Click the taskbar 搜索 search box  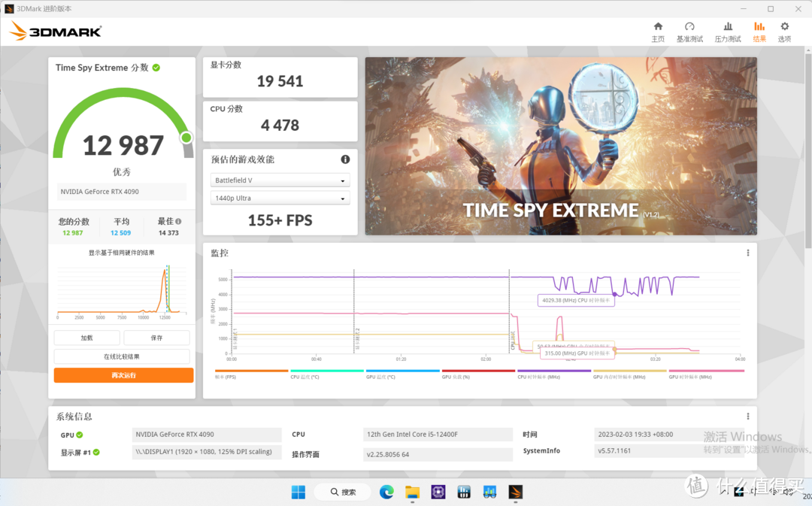343,492
